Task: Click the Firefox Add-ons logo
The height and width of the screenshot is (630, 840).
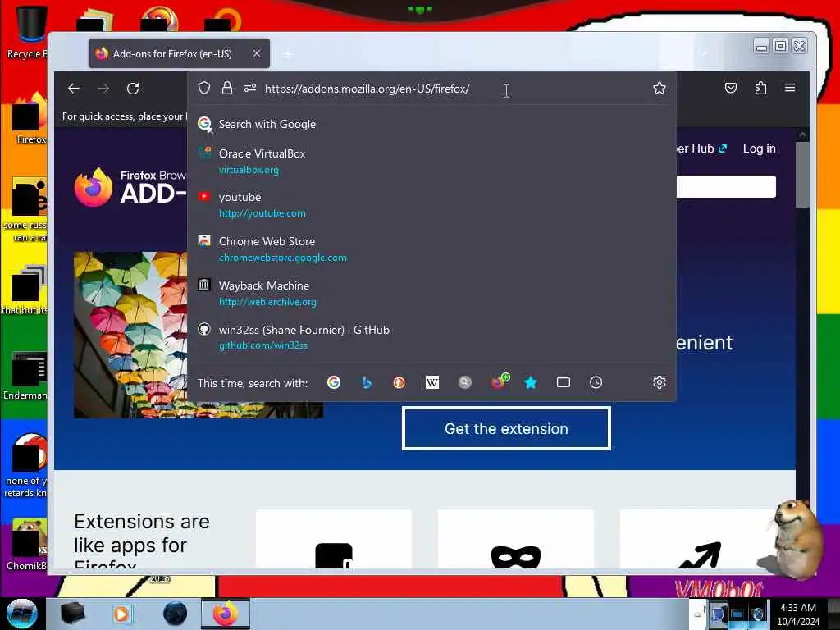Action: [x=130, y=187]
